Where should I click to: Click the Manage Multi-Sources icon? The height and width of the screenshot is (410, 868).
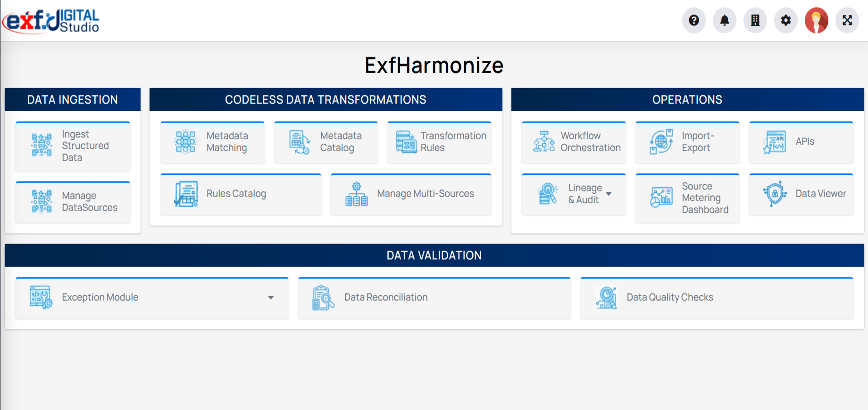pos(357,194)
